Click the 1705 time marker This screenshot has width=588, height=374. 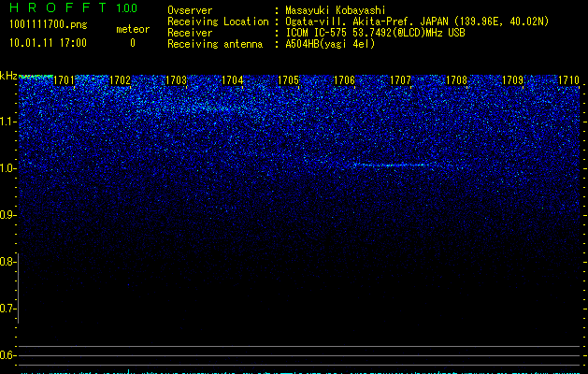pyautogui.click(x=288, y=80)
